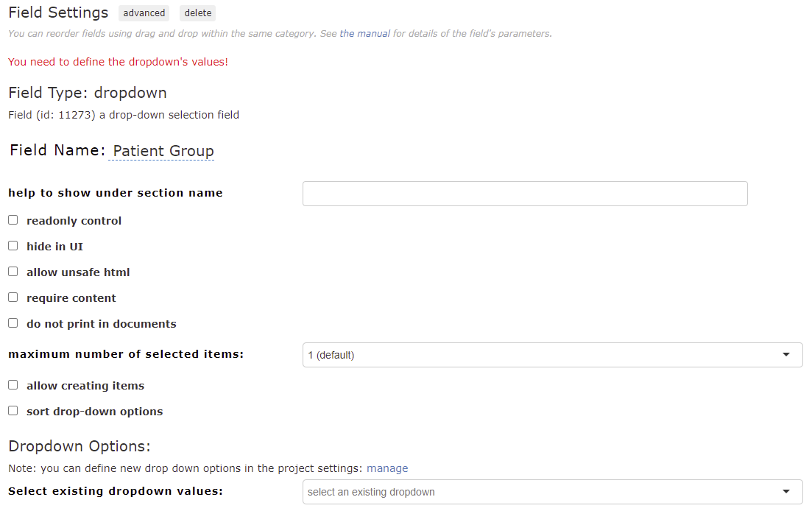Viewport: 812px width, 511px height.
Task: Open the manage link for dropdown options
Action: click(387, 468)
